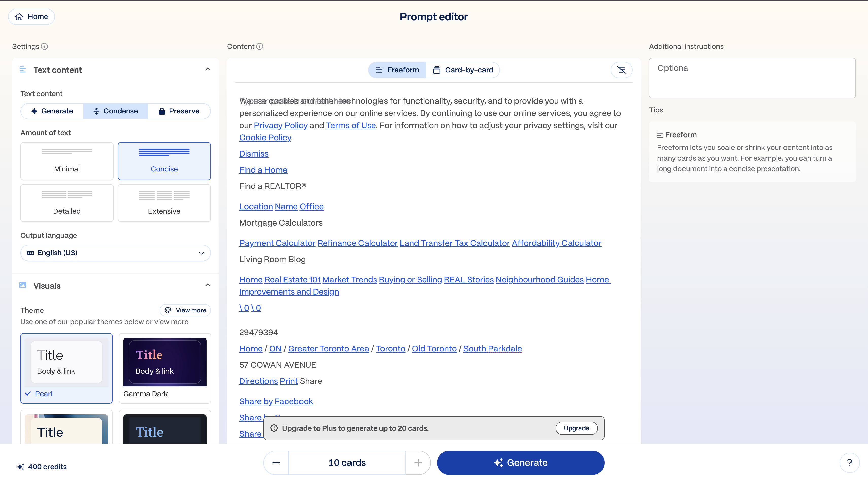Click the 400 credits sparkle indicator
Screen dimensions: 868x481
[x=42, y=467]
